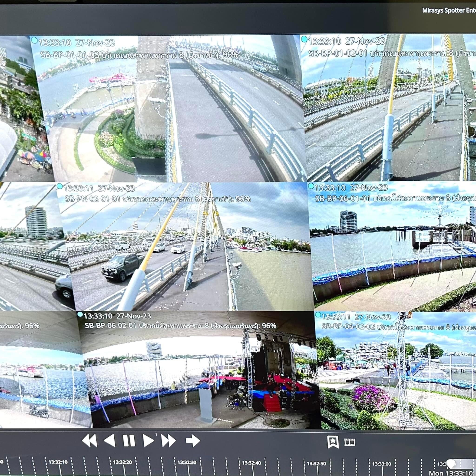Click status dot of camera SB-BP-06-02-01
This screenshot has width=476, height=476.
(80, 314)
